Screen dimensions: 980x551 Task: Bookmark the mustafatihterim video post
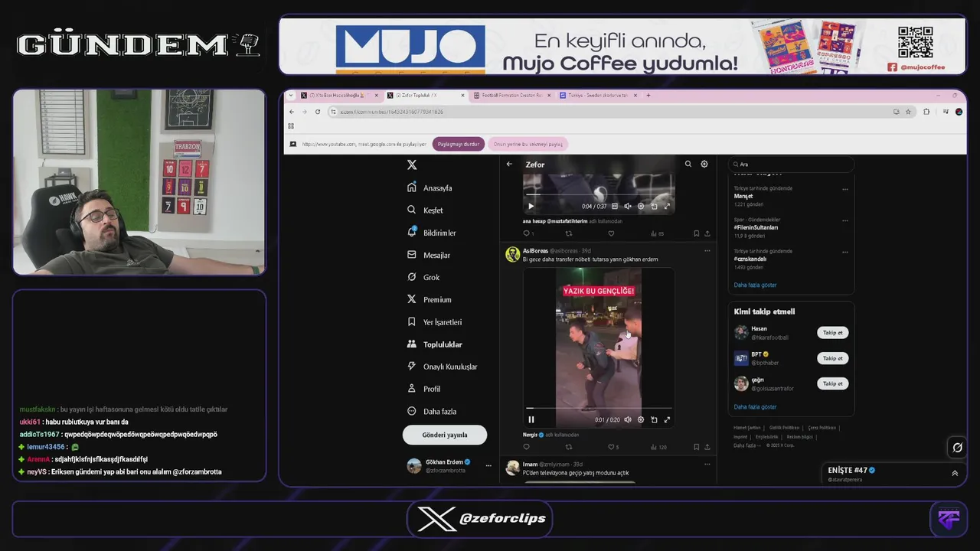pos(696,233)
